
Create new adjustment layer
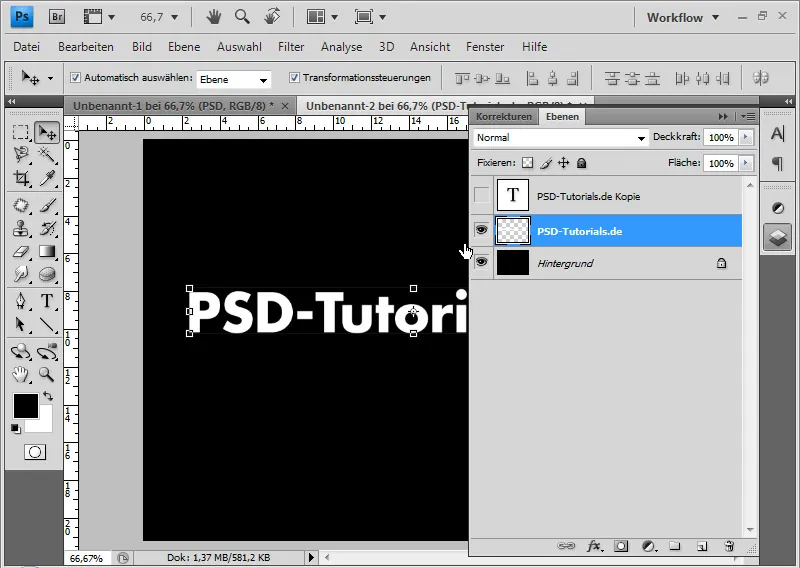(649, 547)
